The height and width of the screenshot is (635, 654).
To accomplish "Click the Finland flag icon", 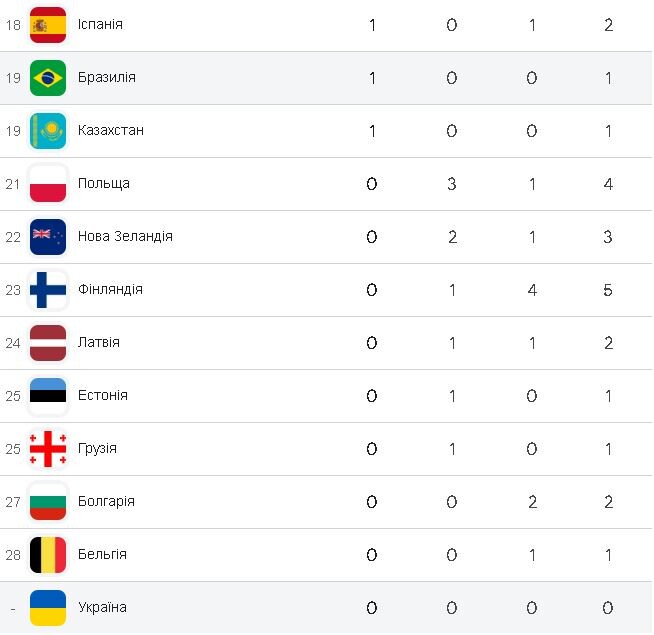I will (x=48, y=290).
